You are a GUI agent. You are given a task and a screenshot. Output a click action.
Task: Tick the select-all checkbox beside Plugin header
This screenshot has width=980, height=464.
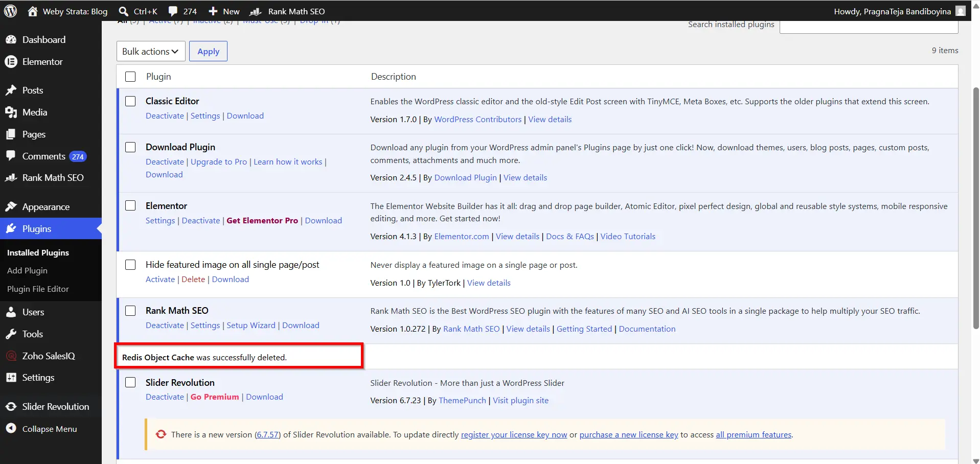click(x=130, y=77)
